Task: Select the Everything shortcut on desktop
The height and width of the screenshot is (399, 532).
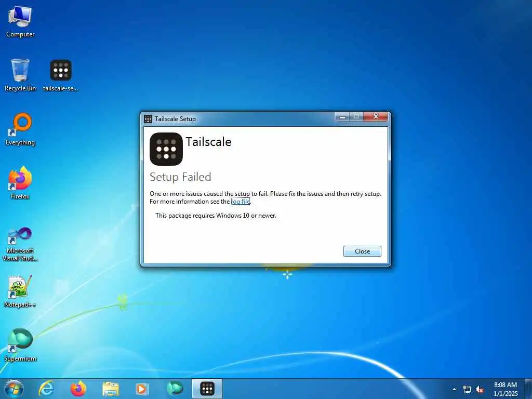Action: [20, 129]
